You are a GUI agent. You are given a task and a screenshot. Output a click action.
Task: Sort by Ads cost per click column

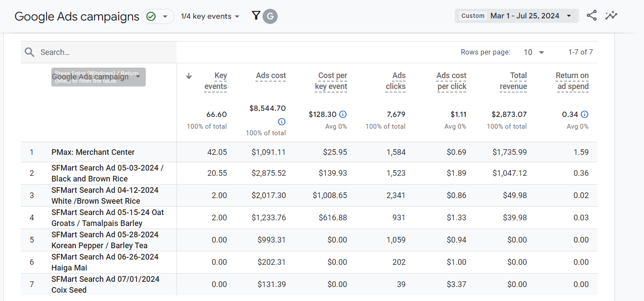coord(451,81)
